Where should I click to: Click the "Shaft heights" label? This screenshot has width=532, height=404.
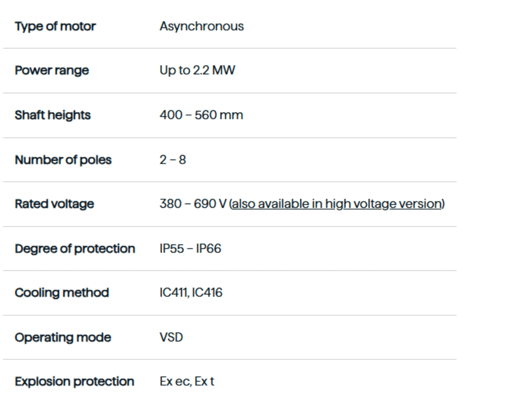(53, 115)
